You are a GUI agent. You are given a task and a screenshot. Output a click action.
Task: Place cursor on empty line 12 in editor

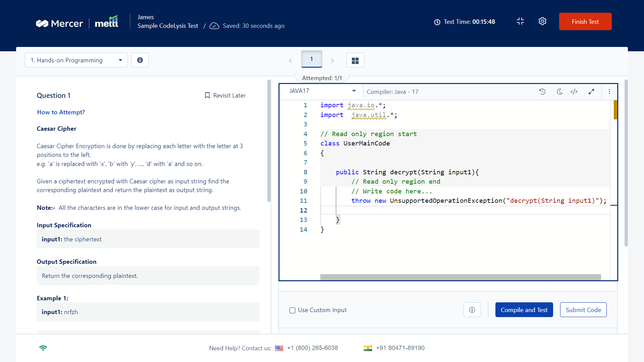click(x=465, y=210)
